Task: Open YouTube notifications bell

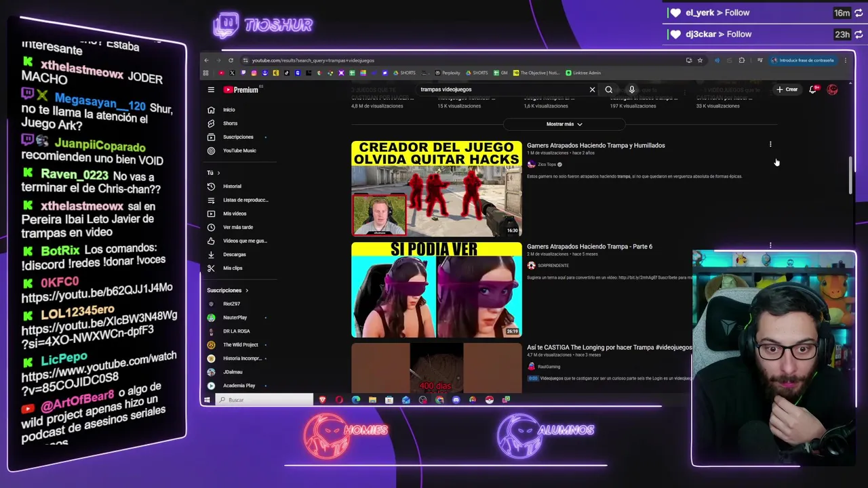Action: [813, 89]
